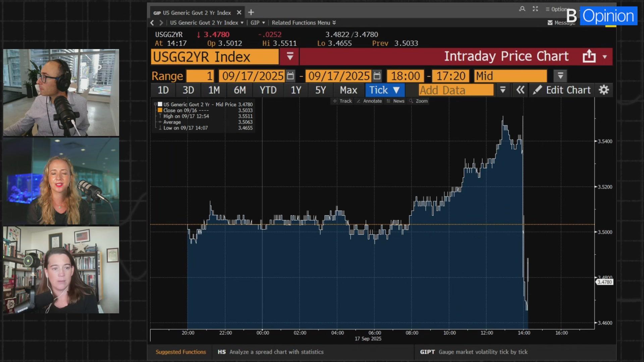Open a new tab with plus icon
Image resolution: width=644 pixels, height=362 pixels.
point(251,13)
